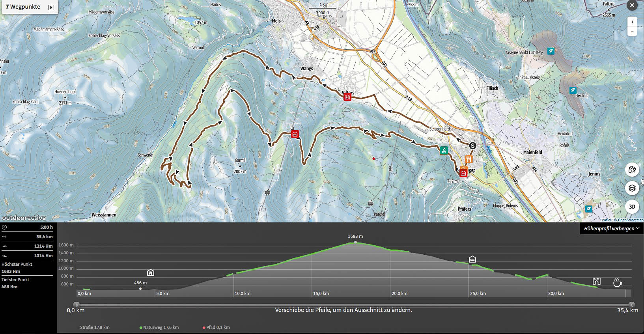
Task: Expand the 7 Wegpunkte waypoint list
Action: click(51, 7)
